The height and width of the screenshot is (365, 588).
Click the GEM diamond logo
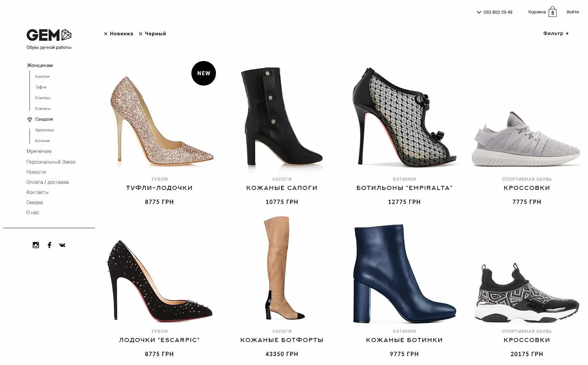(49, 35)
